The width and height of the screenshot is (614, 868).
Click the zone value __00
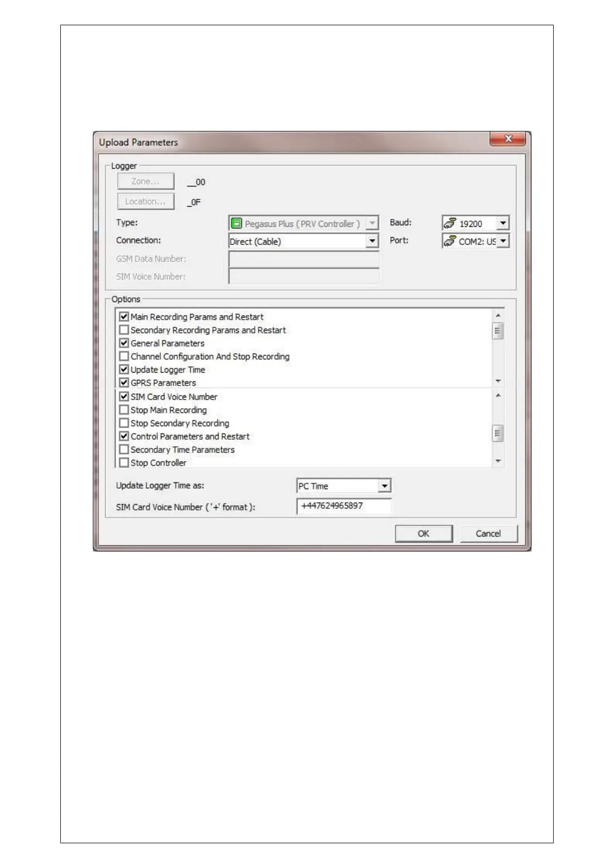point(196,182)
